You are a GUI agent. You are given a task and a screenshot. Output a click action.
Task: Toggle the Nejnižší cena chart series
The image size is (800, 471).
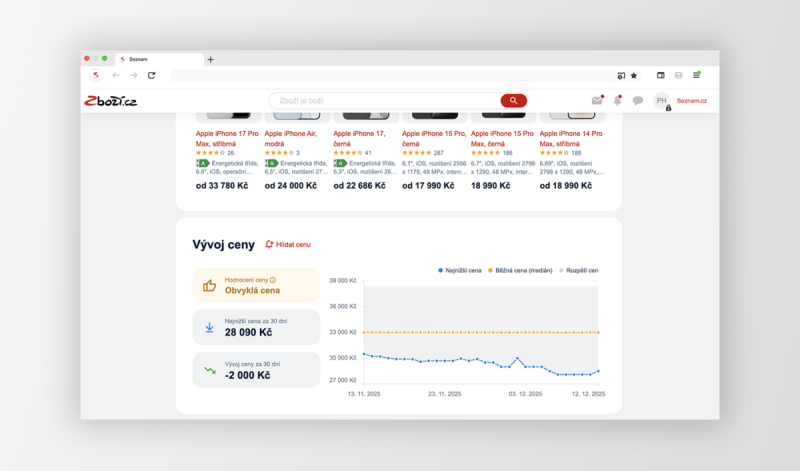(461, 271)
